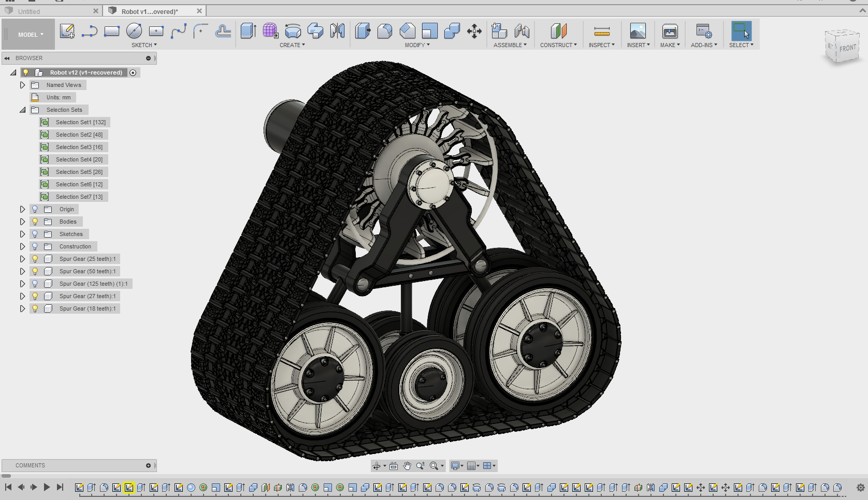Collapse the Selection Sets folder
This screenshot has height=500, width=868.
click(22, 110)
